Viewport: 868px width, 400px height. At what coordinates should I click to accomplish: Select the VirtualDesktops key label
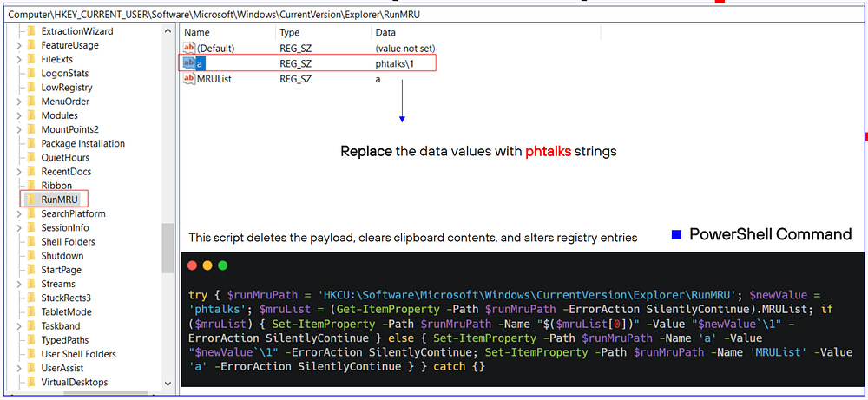pos(75,383)
